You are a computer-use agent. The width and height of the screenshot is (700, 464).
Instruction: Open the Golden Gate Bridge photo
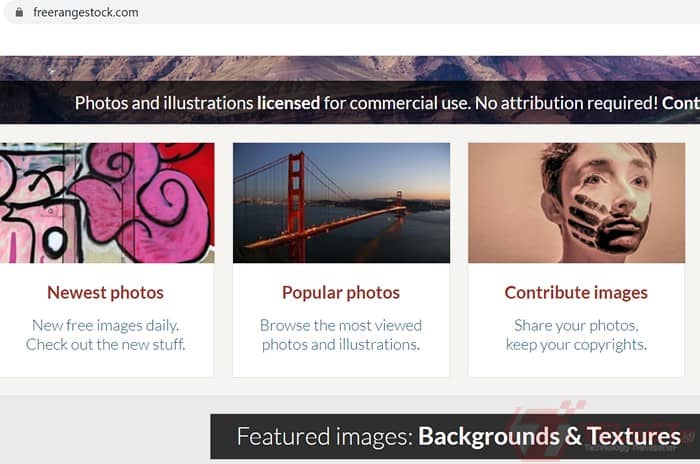341,203
